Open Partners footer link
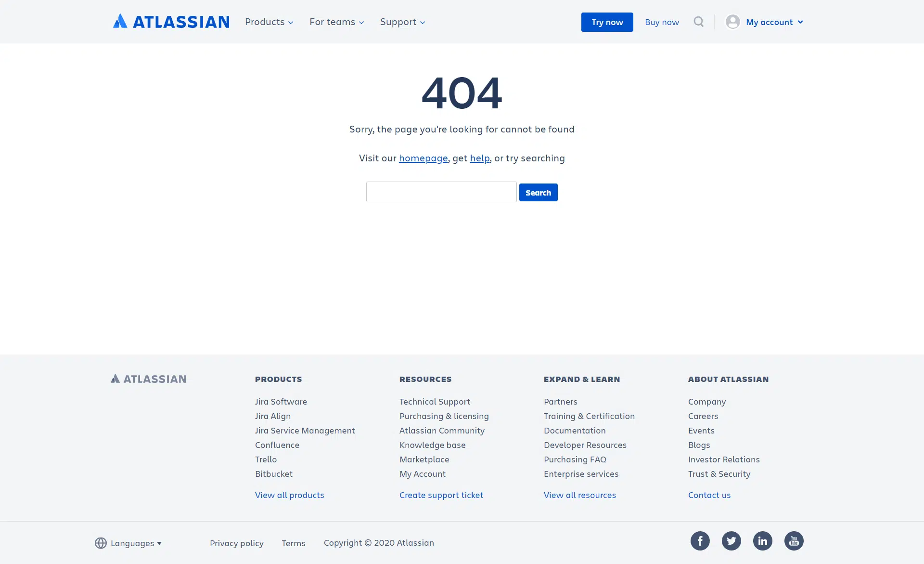This screenshot has width=924, height=564. click(x=561, y=402)
